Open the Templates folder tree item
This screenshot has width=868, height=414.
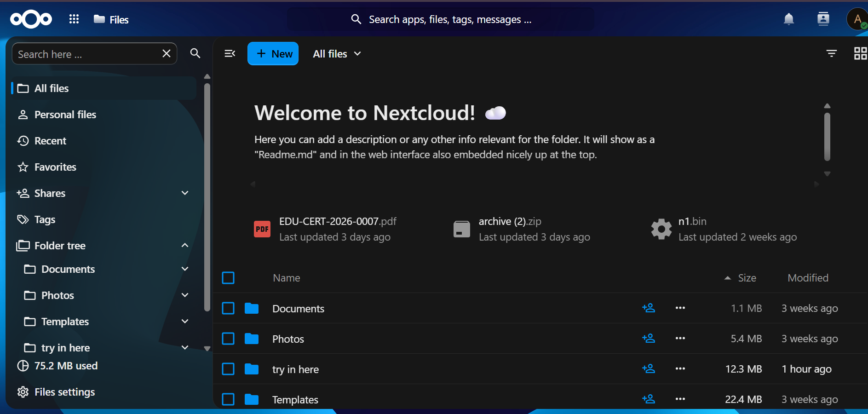point(65,322)
